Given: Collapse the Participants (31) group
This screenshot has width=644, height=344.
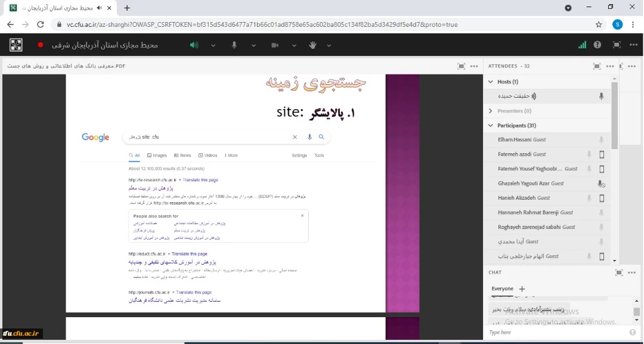Looking at the screenshot, I should [x=491, y=126].
